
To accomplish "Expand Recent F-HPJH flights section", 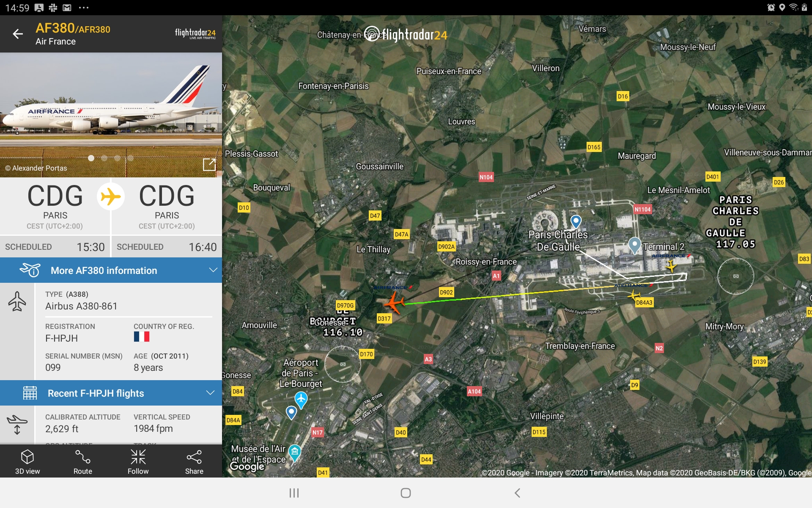I will click(x=111, y=393).
